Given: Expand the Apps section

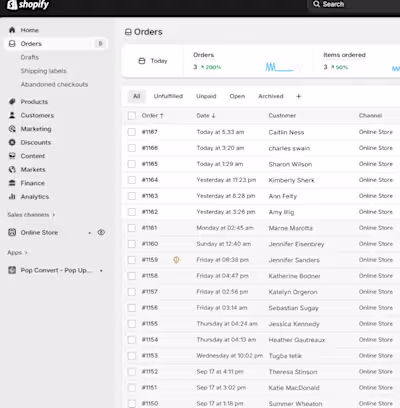Looking at the screenshot, I should (x=17, y=253).
